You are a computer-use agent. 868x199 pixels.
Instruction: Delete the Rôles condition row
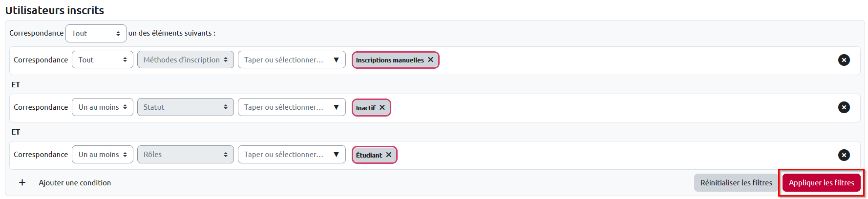[844, 155]
